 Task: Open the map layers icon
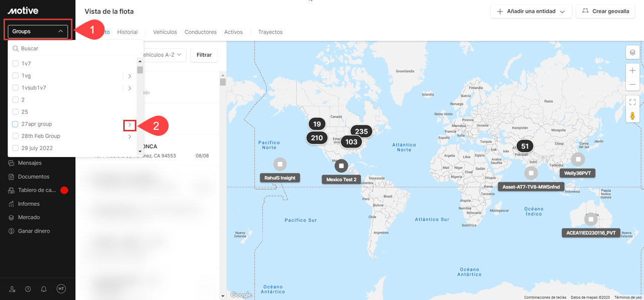(x=632, y=52)
